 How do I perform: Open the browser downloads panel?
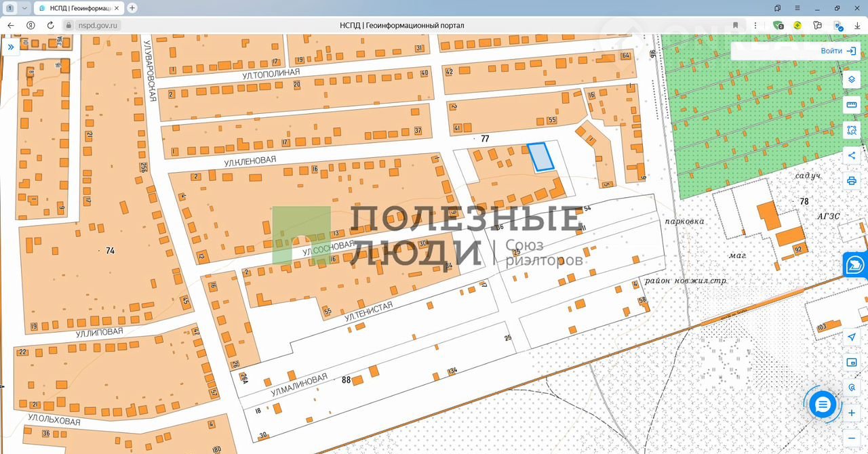(857, 25)
